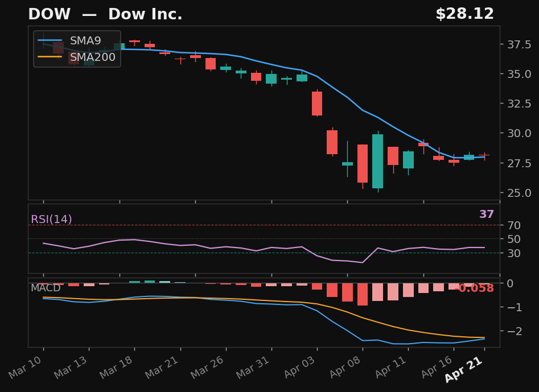Viewport: 539px width, 392px height.
Task: Click the MACD axis −2 label
Action: point(515,331)
